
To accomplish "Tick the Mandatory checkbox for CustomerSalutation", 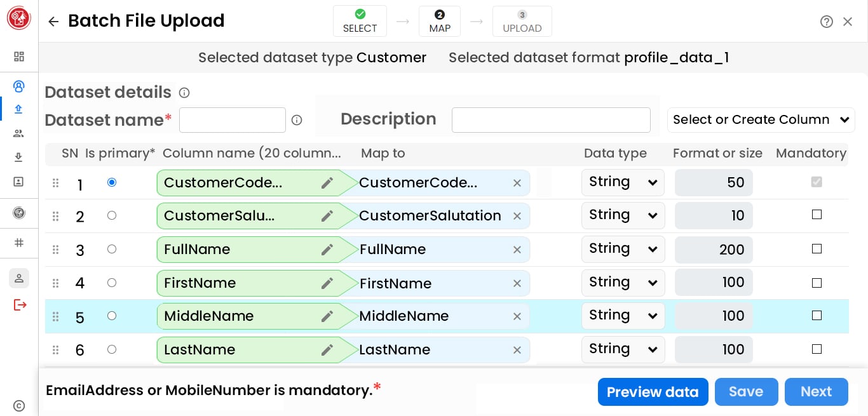I will [817, 215].
